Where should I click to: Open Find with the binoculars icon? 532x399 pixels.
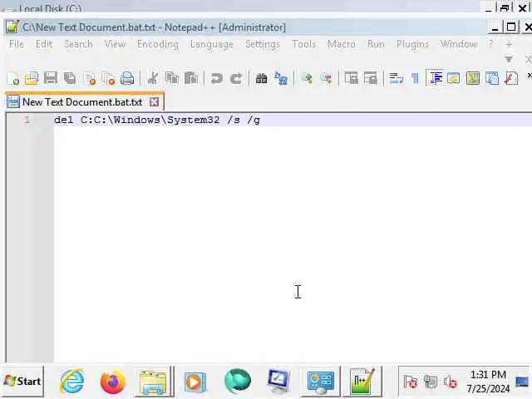[x=261, y=78]
